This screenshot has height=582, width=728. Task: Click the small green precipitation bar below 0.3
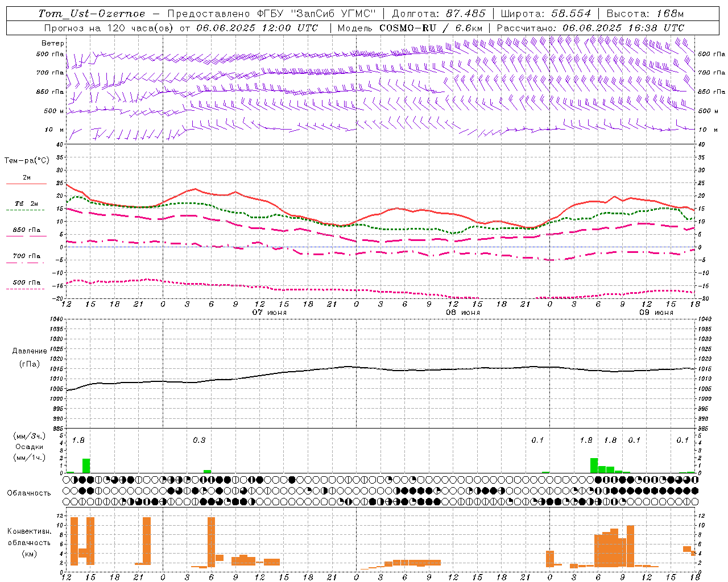pyautogui.click(x=207, y=471)
